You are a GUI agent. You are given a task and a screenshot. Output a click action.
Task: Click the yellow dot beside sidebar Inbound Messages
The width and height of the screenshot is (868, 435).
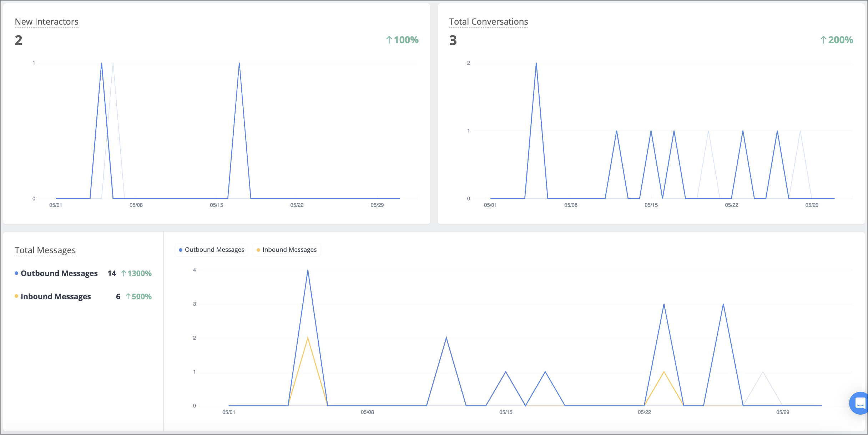point(16,296)
